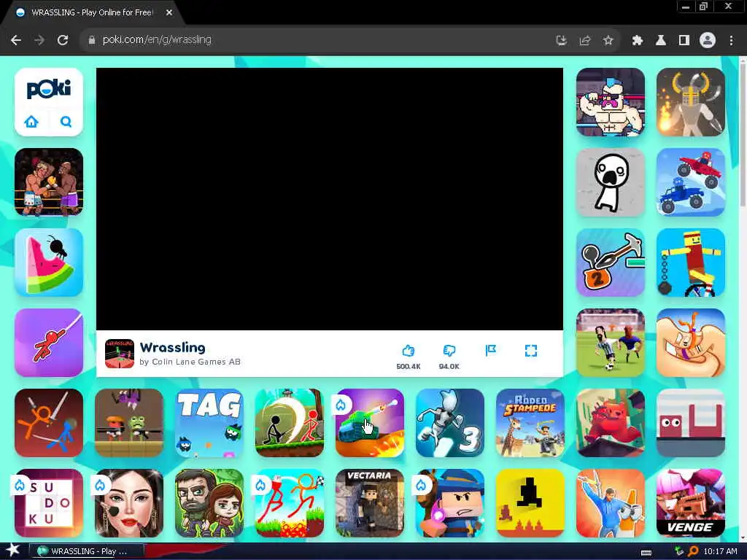Viewport: 747px width, 560px height.
Task: Share this page from the address bar
Action: tap(585, 41)
